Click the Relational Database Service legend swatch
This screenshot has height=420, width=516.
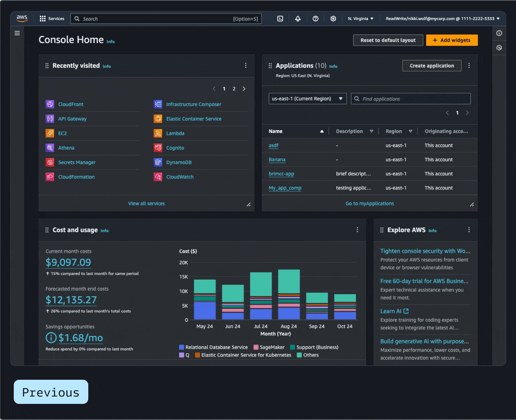pyautogui.click(x=182, y=347)
